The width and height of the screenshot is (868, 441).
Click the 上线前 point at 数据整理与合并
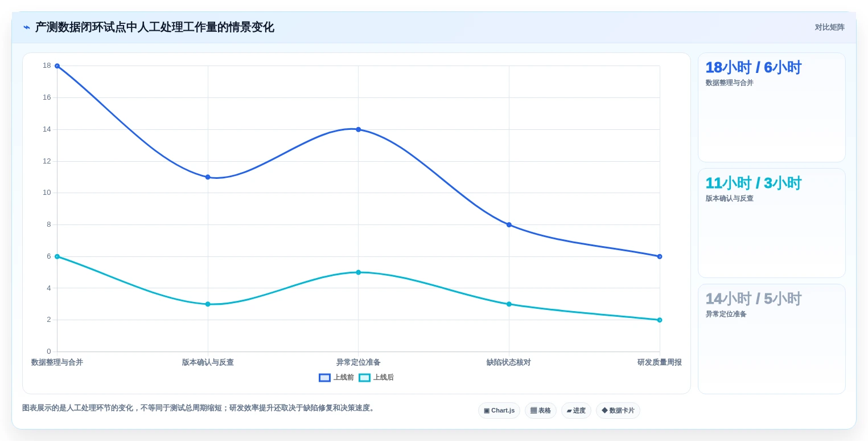pyautogui.click(x=57, y=66)
